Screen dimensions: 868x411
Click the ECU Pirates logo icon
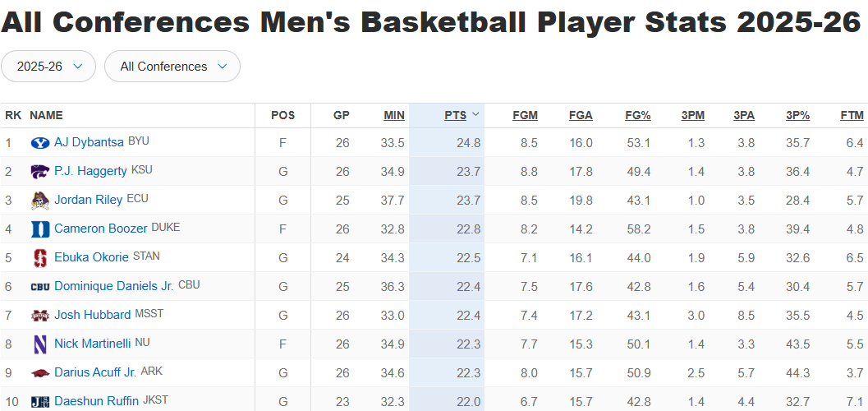(x=40, y=201)
